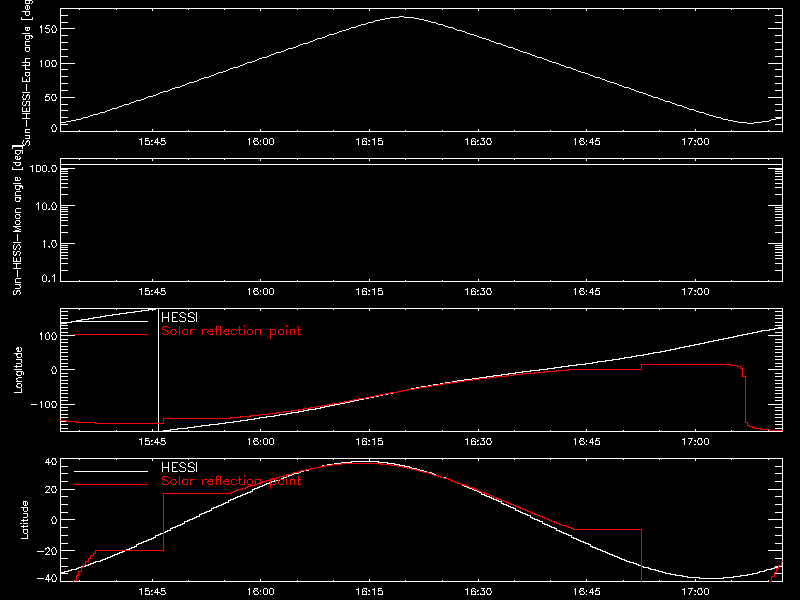This screenshot has height=600, width=800.
Task: Select the HESSI legend label in Longitude plot
Action: click(179, 317)
